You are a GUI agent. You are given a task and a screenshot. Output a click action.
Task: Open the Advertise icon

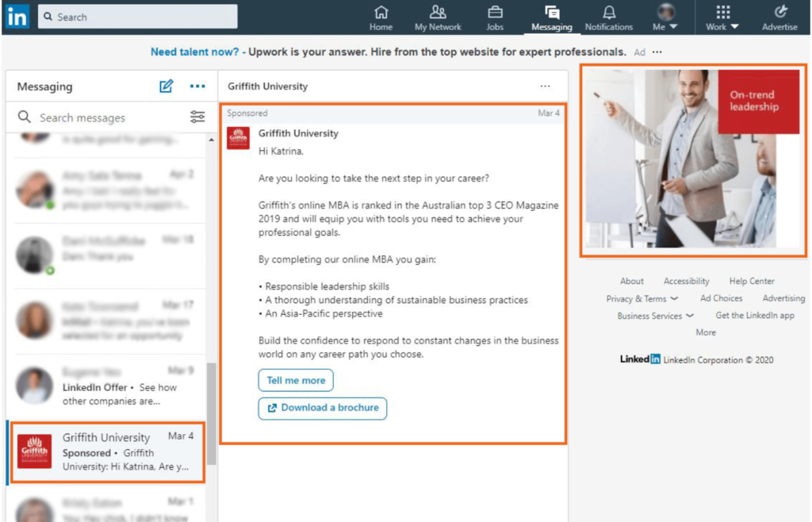tap(779, 17)
